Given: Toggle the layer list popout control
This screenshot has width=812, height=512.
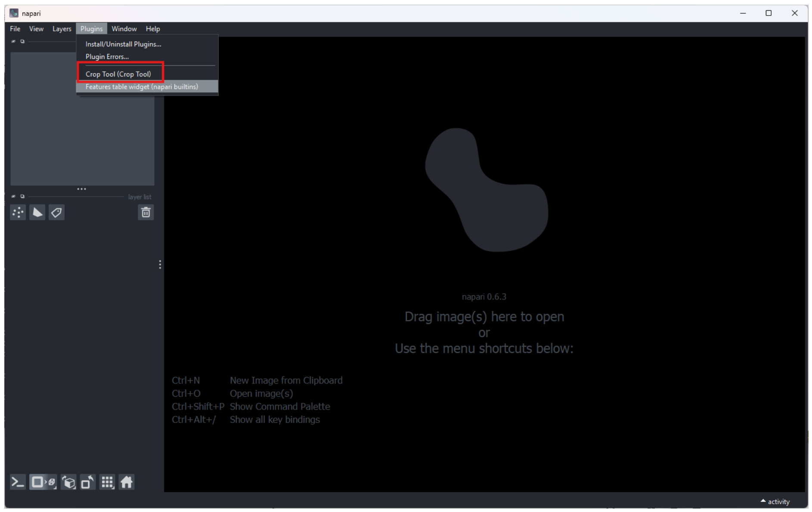Looking at the screenshot, I should 22,196.
